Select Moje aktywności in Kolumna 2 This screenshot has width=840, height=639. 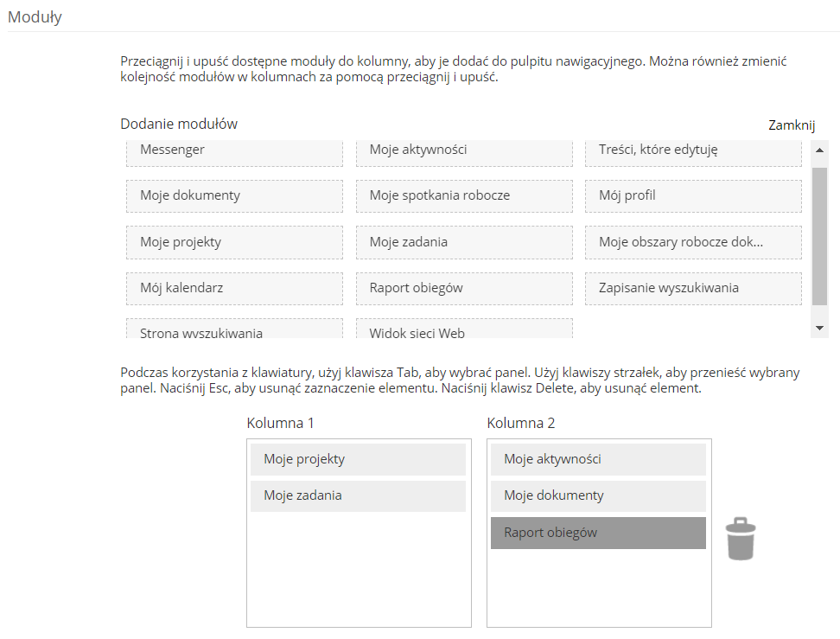[598, 459]
